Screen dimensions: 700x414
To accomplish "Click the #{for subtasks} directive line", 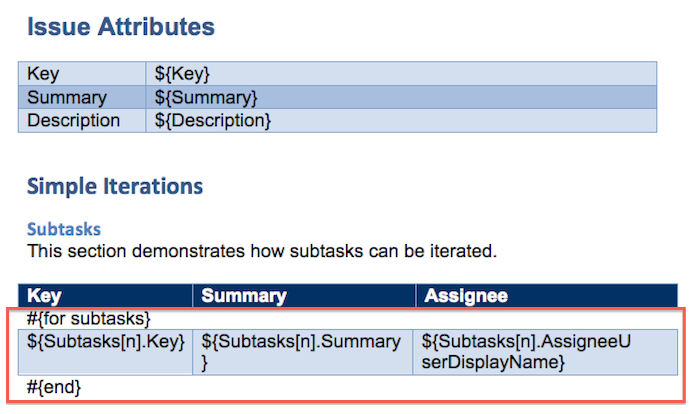I will (89, 319).
